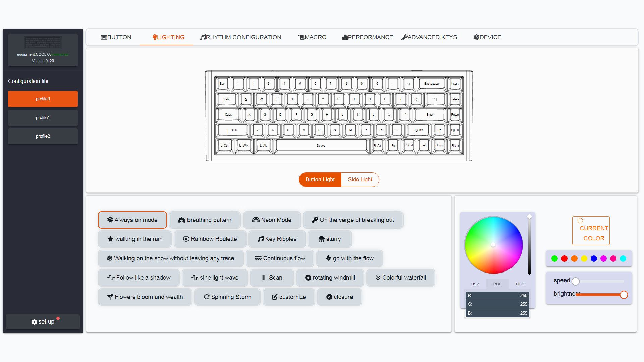Click the COOL 68 keyboard thumbnail
This screenshot has width=644, height=362.
[x=43, y=43]
